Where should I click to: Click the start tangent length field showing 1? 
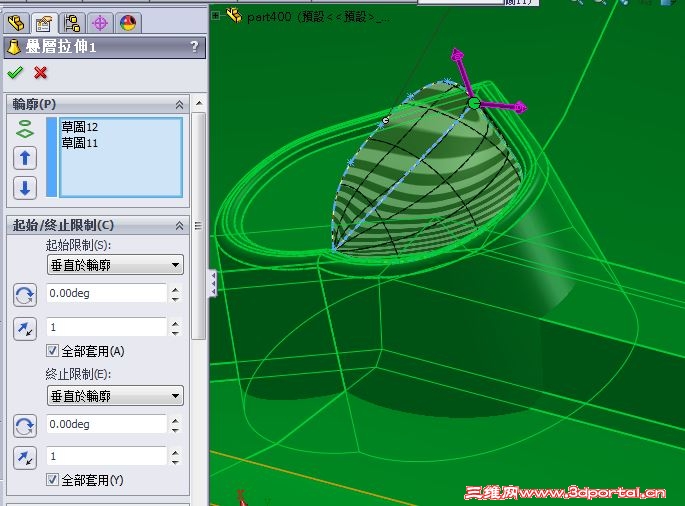(x=107, y=327)
